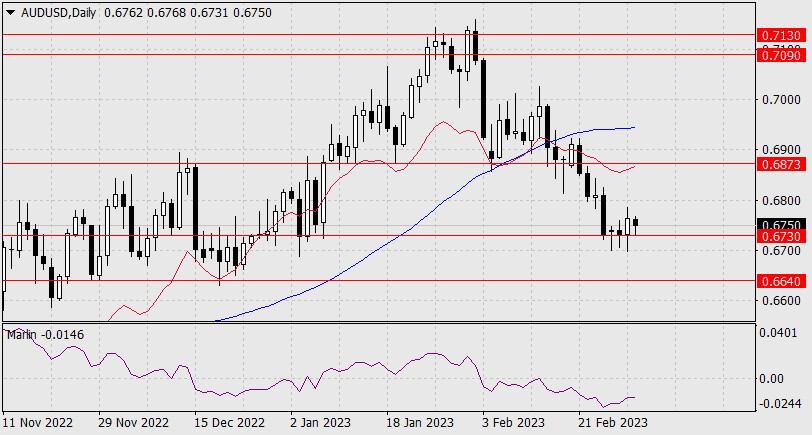
Task: Click the 11 Nov 2022 date label
Action: (x=38, y=423)
